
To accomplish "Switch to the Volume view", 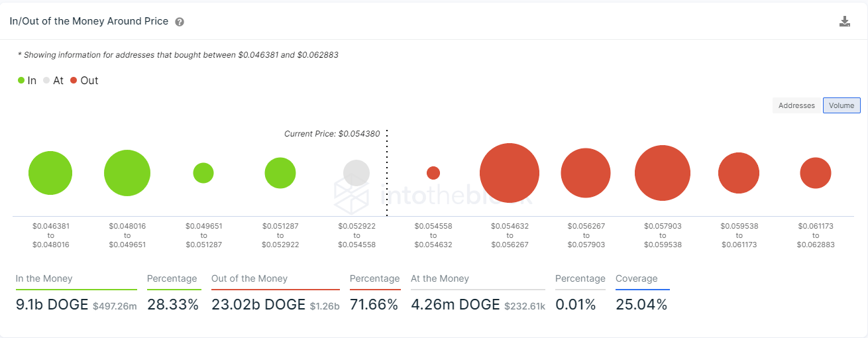I will tap(841, 105).
